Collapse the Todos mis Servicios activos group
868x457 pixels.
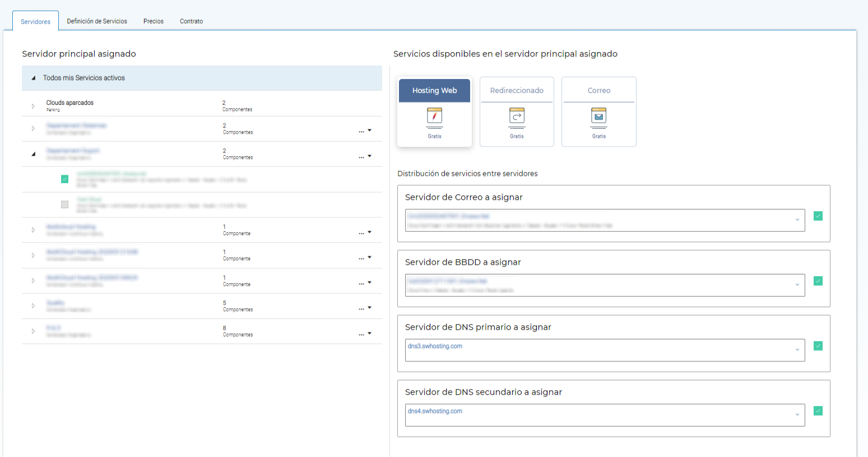click(x=34, y=78)
